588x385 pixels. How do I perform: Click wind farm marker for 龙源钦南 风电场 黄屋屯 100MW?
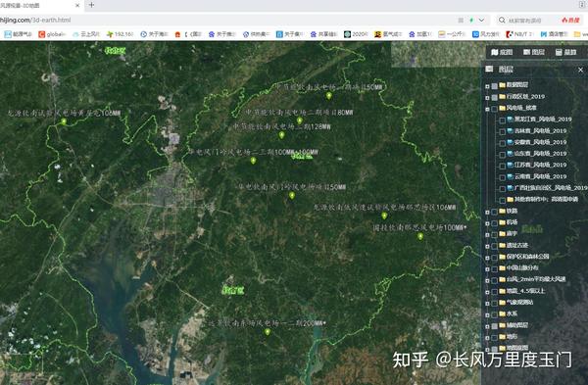64,121
